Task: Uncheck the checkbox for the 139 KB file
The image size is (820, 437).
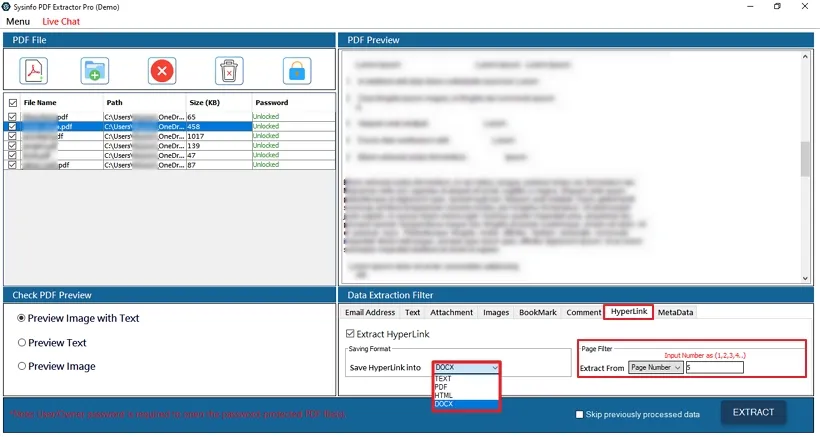Action: pyautogui.click(x=13, y=146)
